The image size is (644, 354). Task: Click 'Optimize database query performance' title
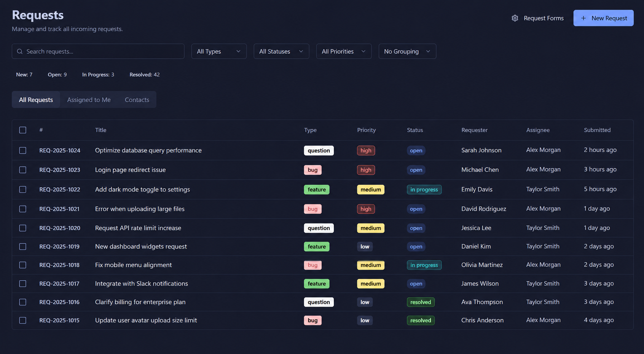[x=148, y=150]
